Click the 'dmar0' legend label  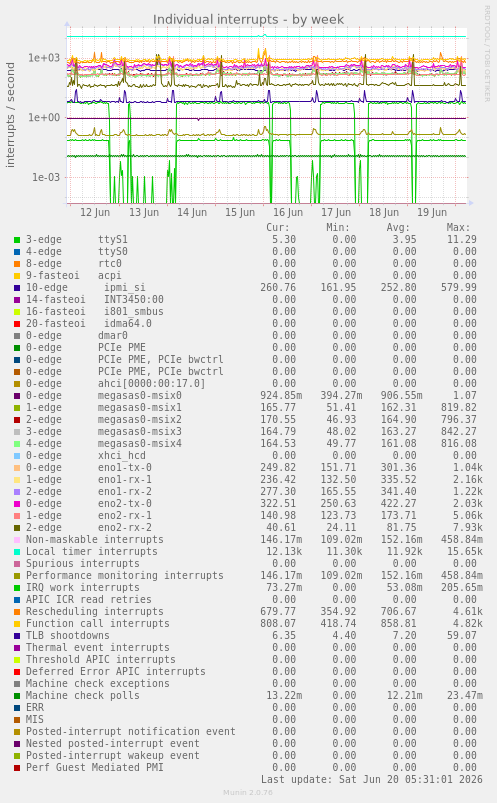click(x=113, y=335)
